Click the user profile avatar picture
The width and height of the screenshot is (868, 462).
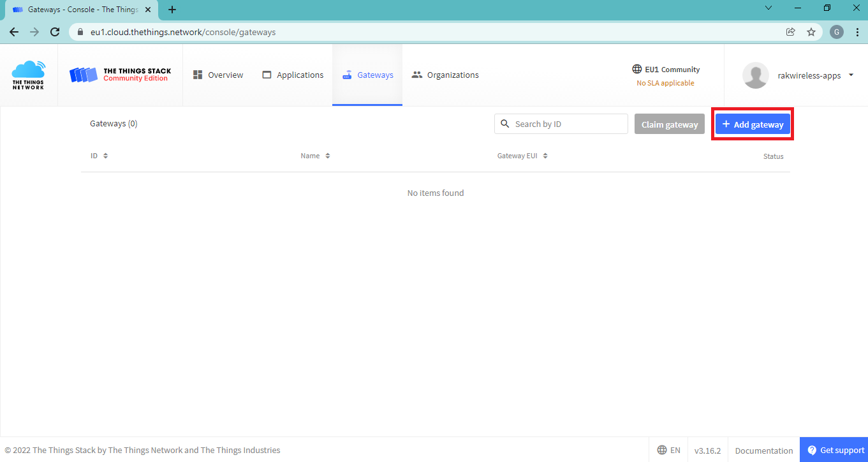[755, 75]
